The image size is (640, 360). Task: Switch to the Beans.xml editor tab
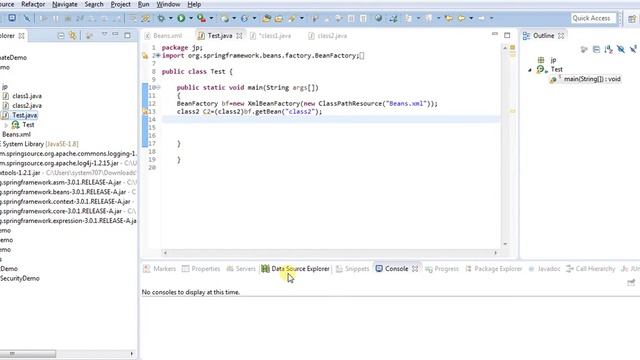point(163,36)
